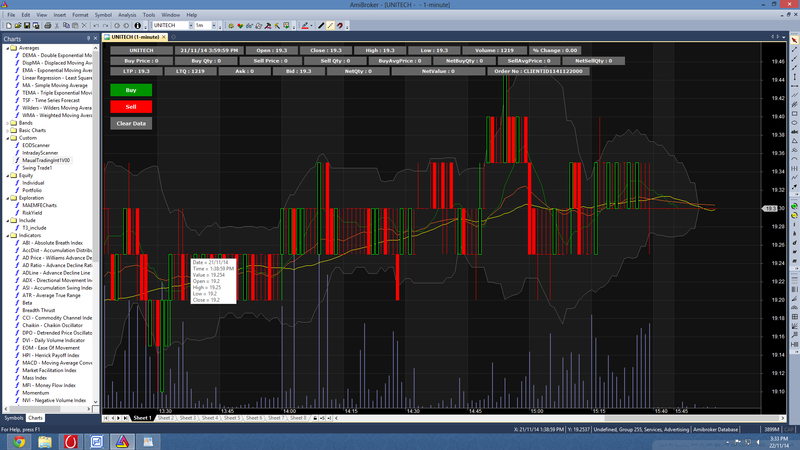Image resolution: width=800 pixels, height=450 pixels.
Task: Click the New document toolbar icon
Action: pyautogui.click(x=9, y=25)
